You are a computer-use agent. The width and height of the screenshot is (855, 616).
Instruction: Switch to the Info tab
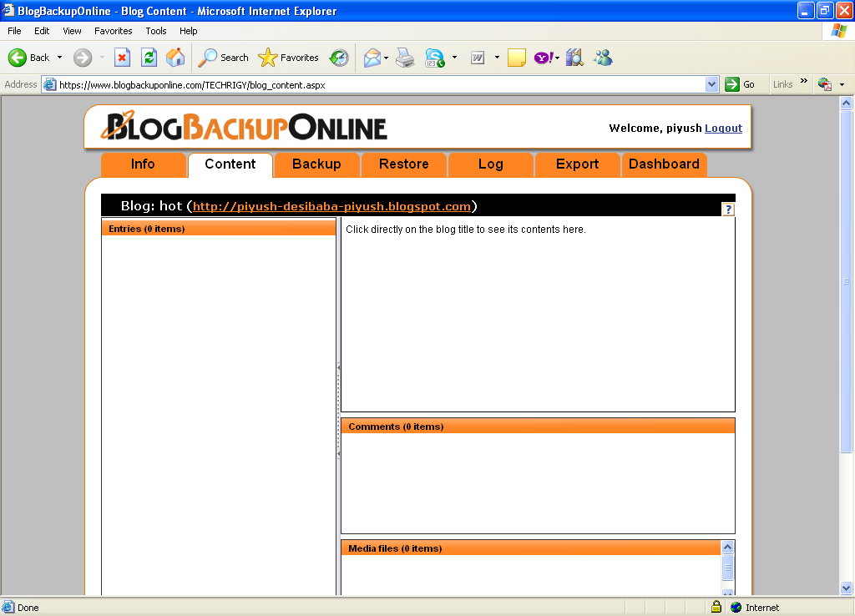click(x=143, y=164)
